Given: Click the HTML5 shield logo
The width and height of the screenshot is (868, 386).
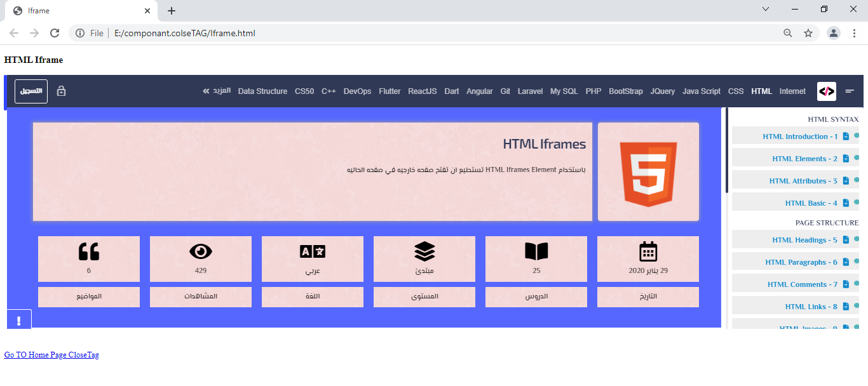Looking at the screenshot, I should point(648,173).
